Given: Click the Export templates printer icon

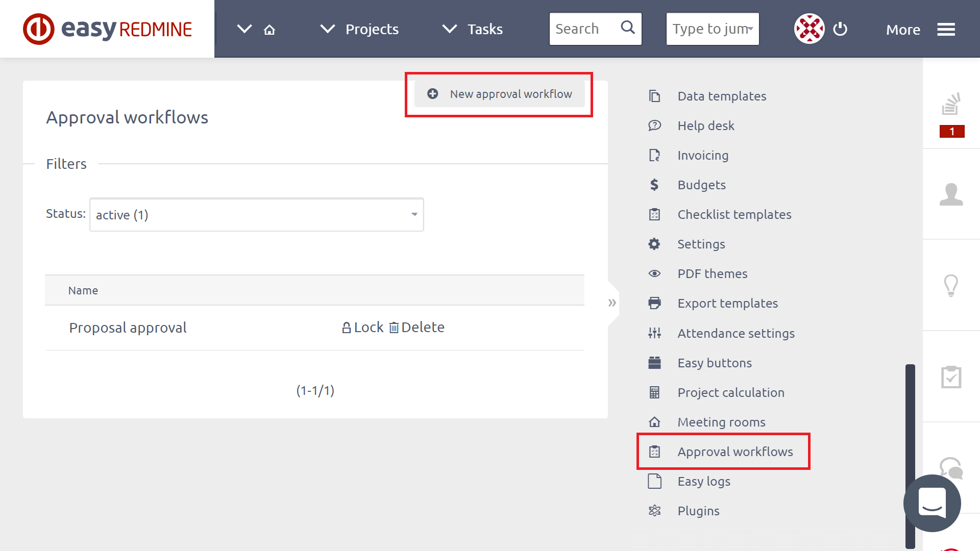Looking at the screenshot, I should point(654,303).
